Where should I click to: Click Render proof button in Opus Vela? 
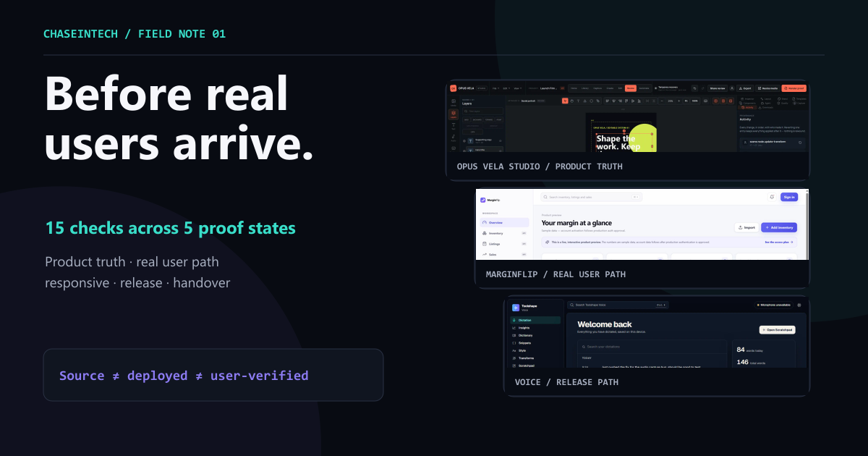click(x=793, y=88)
